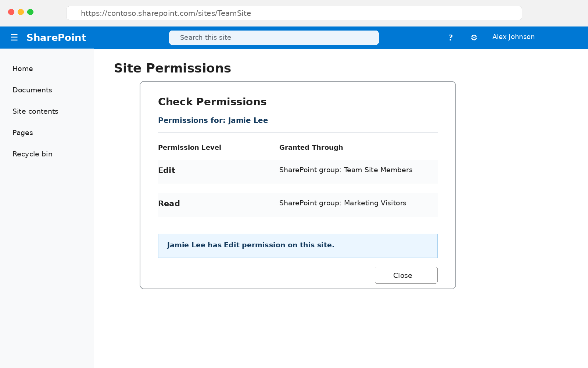Click the 'Check Permissions' dialog title
588x368 pixels.
[x=212, y=102]
